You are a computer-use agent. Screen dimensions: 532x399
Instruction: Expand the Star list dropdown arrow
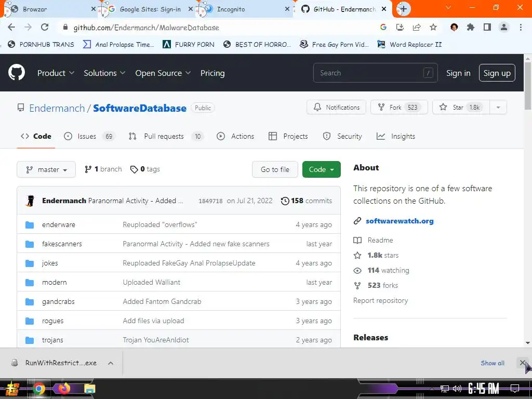(x=498, y=107)
